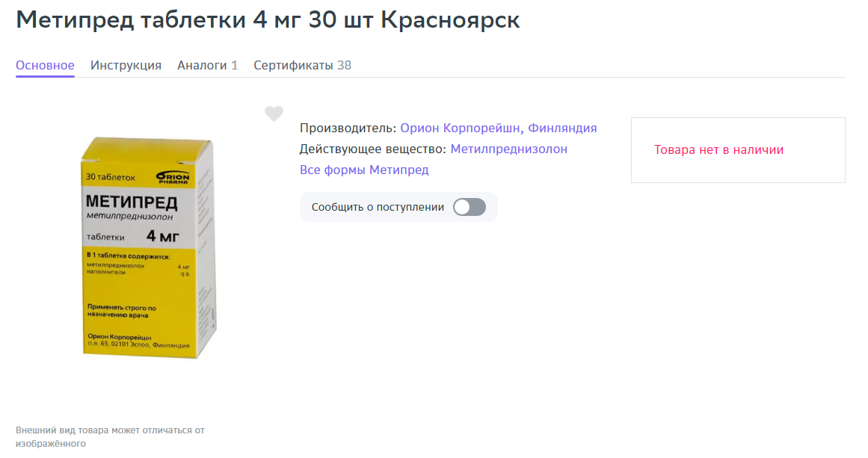Open the Все формы Метипред link
This screenshot has width=868, height=458.
[x=364, y=170]
